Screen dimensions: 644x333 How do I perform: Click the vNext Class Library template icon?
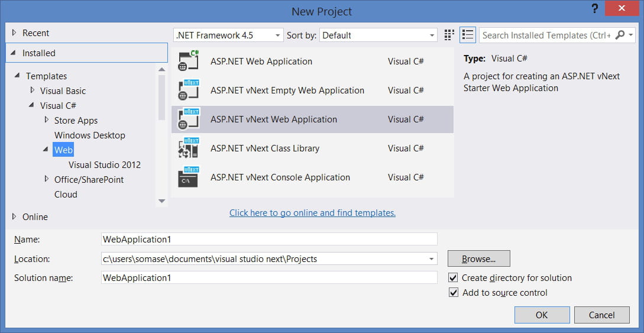[189, 148]
